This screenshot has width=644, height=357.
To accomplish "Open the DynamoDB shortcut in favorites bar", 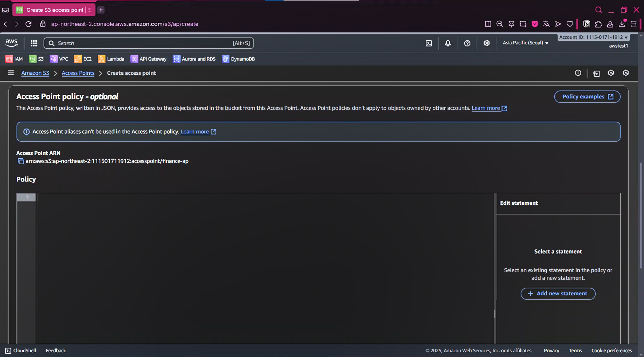I will click(x=238, y=59).
